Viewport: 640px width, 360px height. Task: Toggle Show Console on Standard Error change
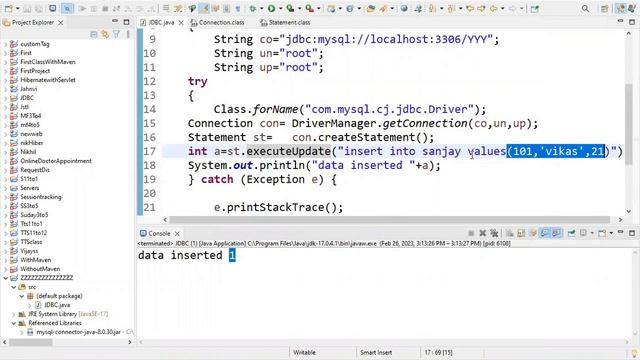point(556,233)
